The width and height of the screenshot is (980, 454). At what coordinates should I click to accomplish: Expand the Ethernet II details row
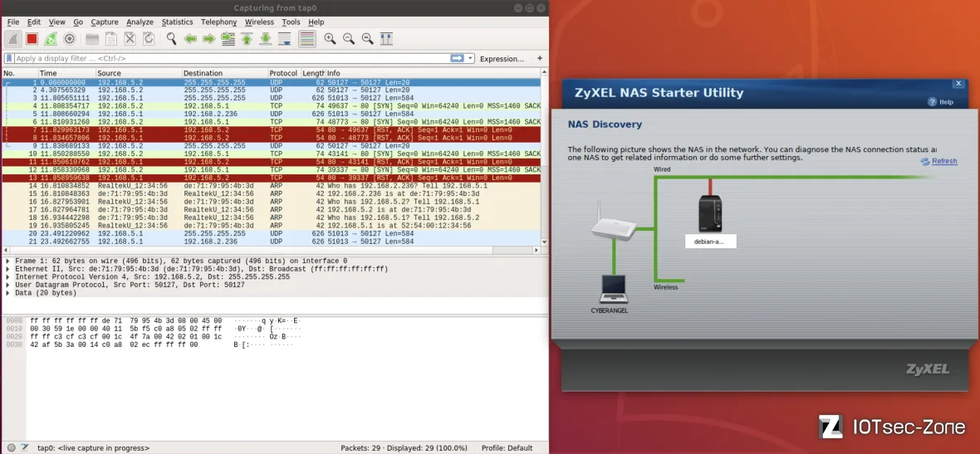click(x=7, y=269)
